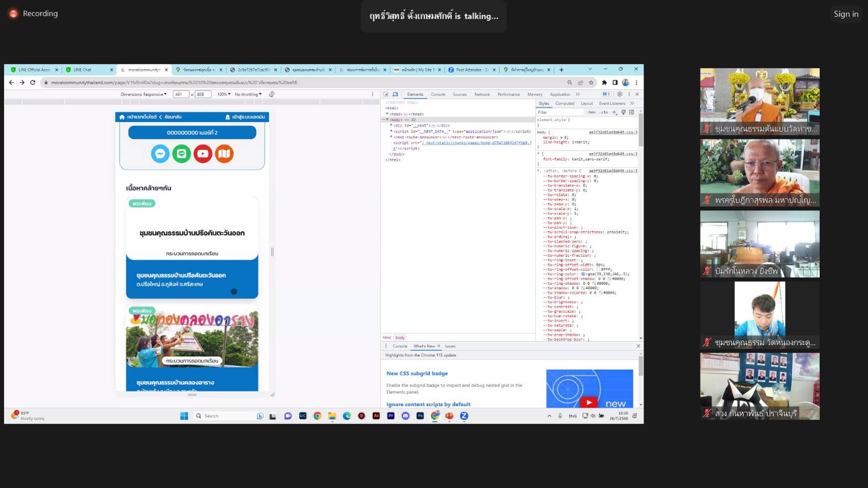
Task: Open Photoshop from the Windows taskbar
Action: point(420,416)
